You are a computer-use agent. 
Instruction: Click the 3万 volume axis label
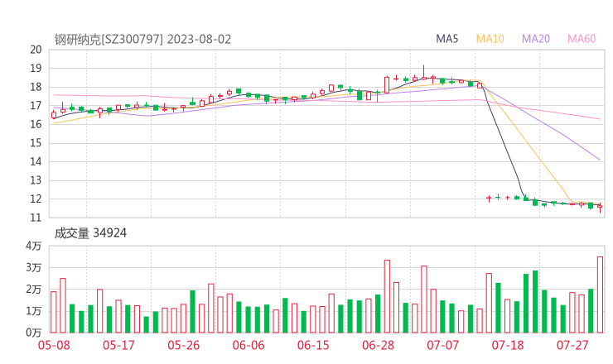[33, 268]
